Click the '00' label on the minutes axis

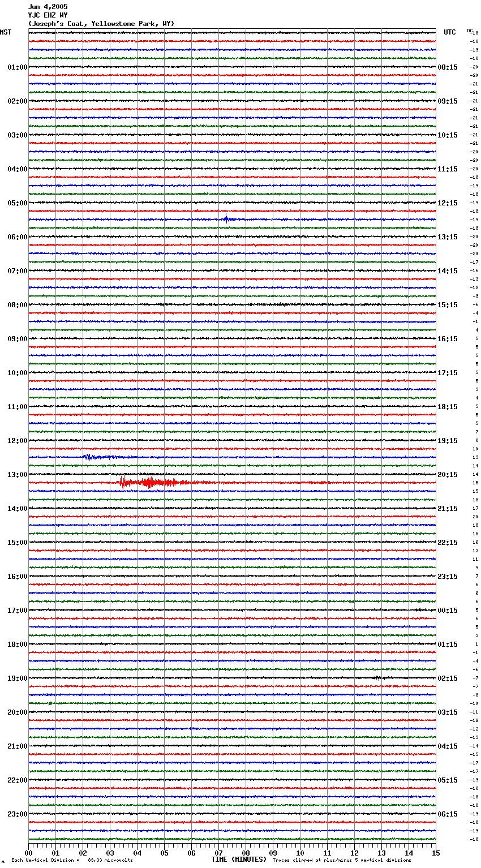28,853
